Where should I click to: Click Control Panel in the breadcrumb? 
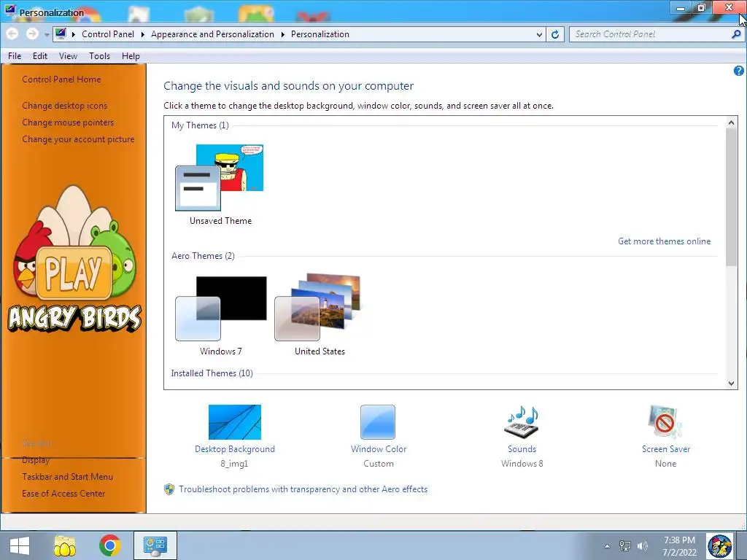pyautogui.click(x=108, y=34)
